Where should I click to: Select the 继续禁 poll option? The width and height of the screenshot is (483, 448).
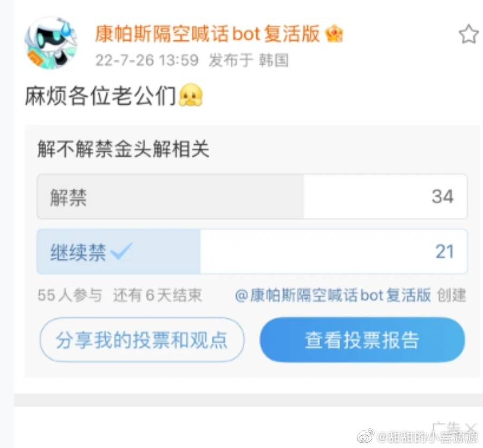pyautogui.click(x=252, y=251)
